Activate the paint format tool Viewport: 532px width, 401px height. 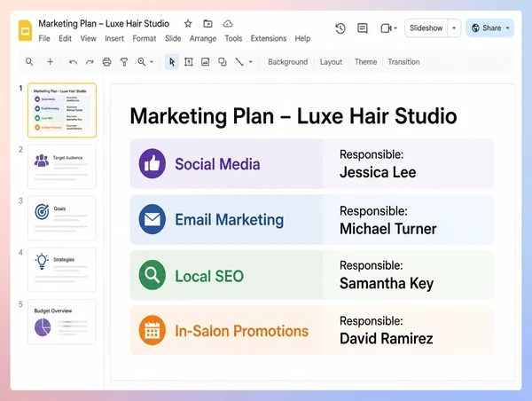pos(124,62)
